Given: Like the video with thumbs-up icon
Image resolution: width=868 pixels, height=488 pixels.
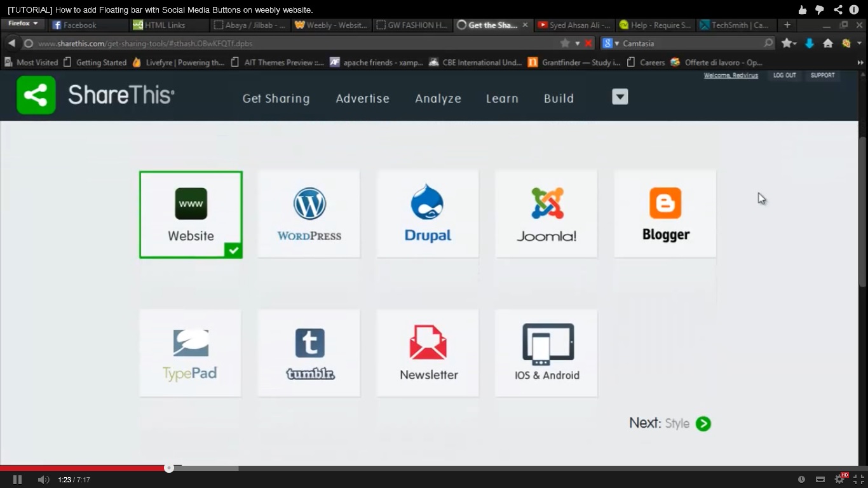Looking at the screenshot, I should click(x=803, y=10).
